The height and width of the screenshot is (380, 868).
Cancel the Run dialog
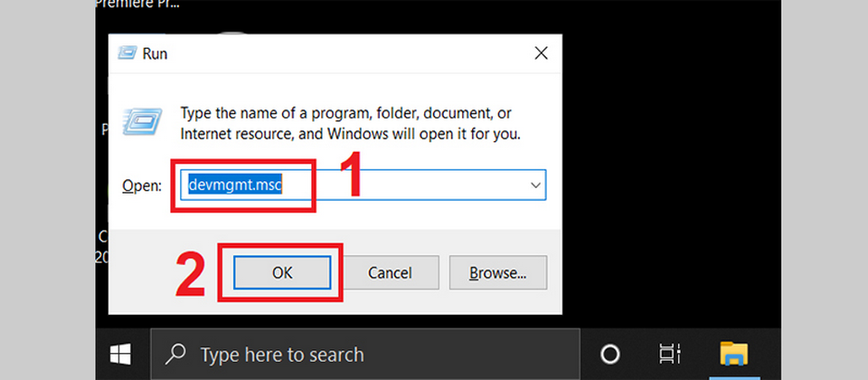coord(390,271)
